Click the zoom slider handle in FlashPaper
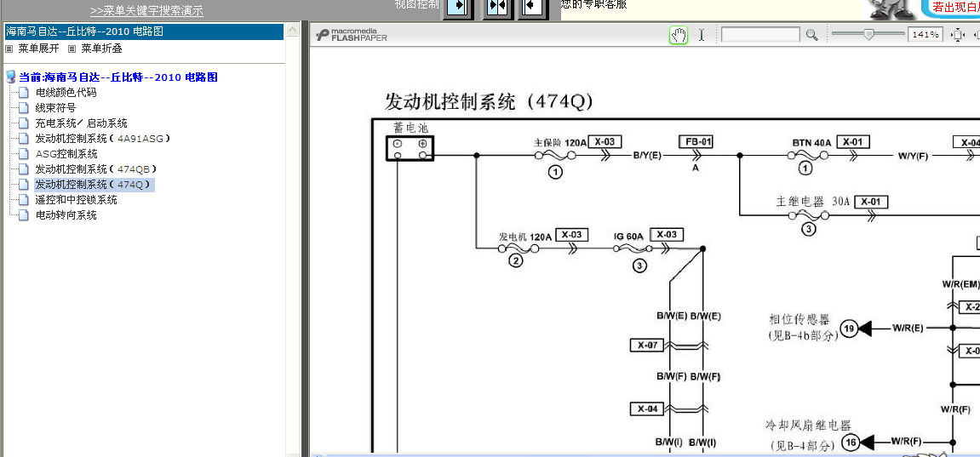The image size is (980, 457). (868, 35)
